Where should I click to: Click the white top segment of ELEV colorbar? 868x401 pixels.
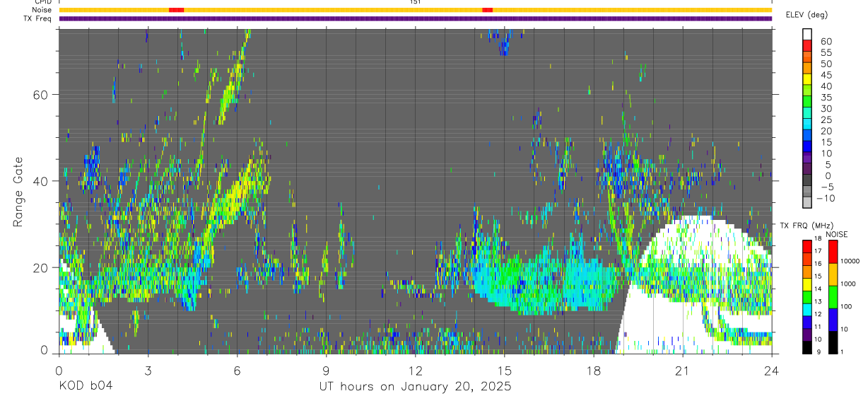pyautogui.click(x=807, y=35)
